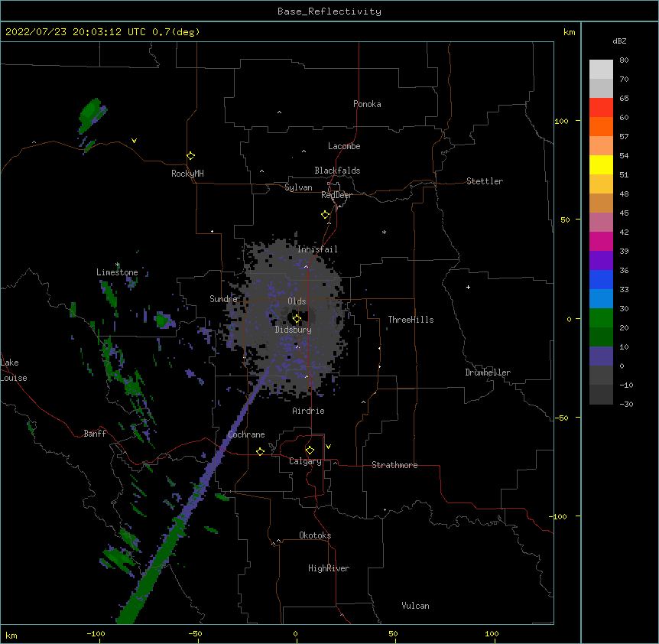659x644 pixels.
Task: Pick the slate purple 0-10 dBZ legend swatch
Action: tap(601, 356)
